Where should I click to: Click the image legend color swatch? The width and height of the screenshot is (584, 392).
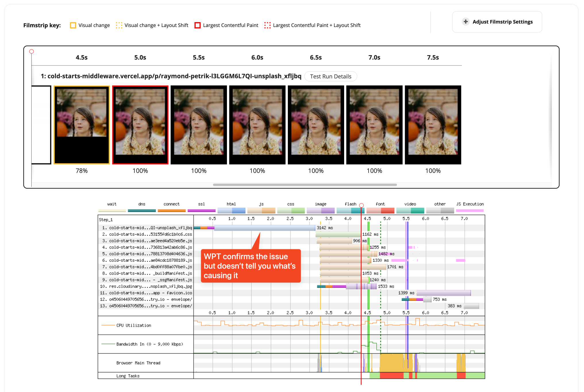[x=320, y=211]
